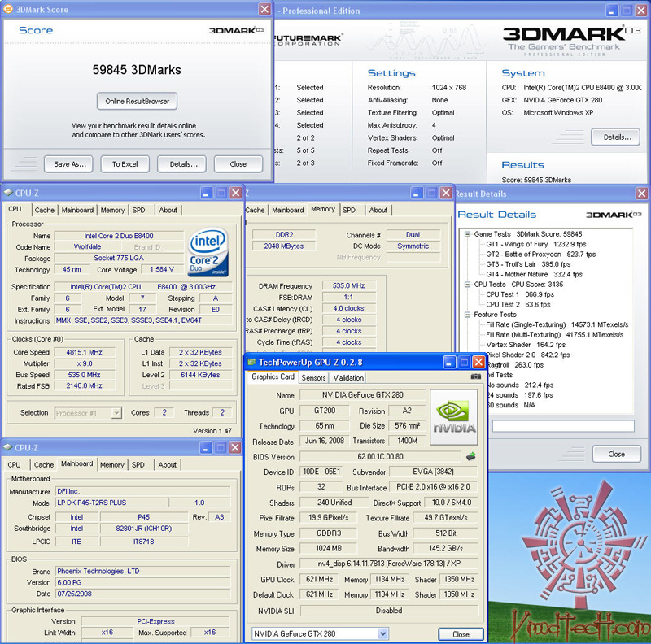Collapse the Feature Tests tree node
651x644 pixels.
point(467,315)
